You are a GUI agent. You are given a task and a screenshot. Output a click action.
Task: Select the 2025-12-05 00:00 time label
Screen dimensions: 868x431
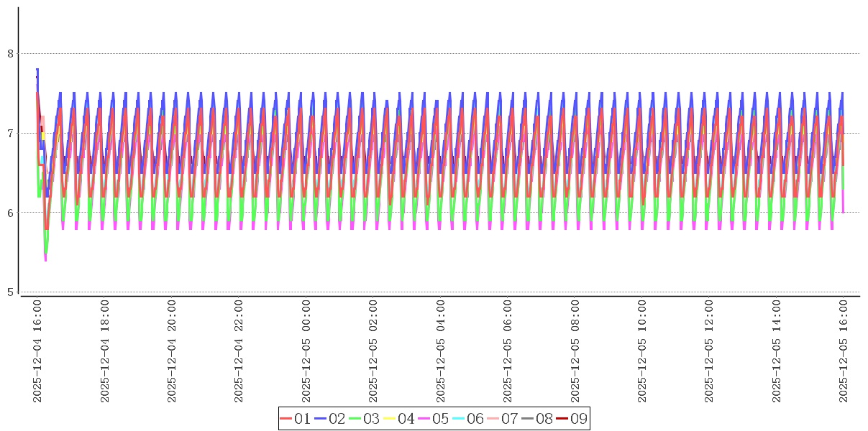pyautogui.click(x=306, y=351)
